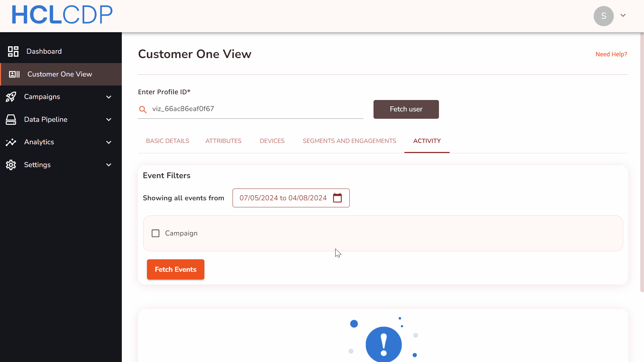Screen dimensions: 644x362
Task: Click the Settings gear icon
Action: [x=11, y=165]
